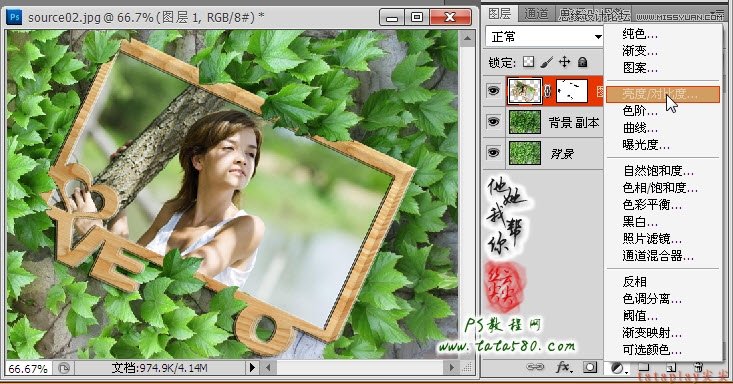733x384 pixels.
Task: Click the lock transparent pixels icon
Action: tap(528, 62)
